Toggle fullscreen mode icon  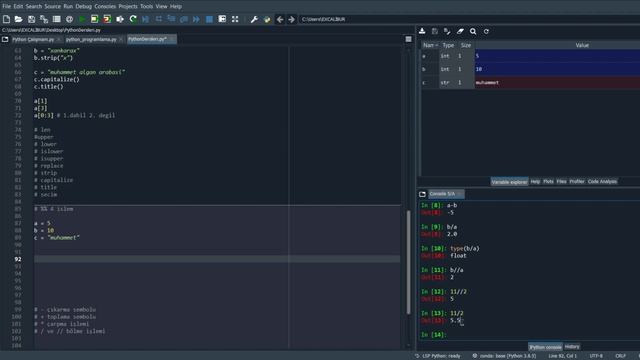click(x=235, y=19)
